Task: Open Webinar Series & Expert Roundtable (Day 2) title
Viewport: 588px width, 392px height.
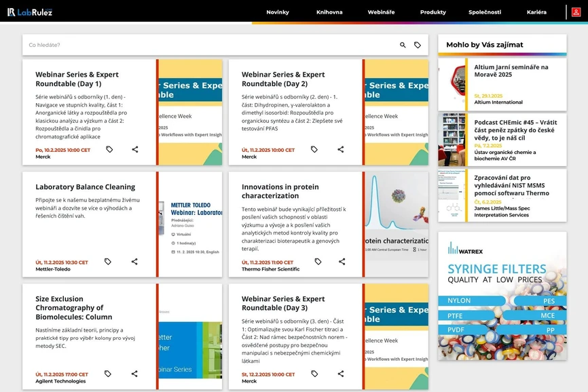Action: tap(283, 79)
